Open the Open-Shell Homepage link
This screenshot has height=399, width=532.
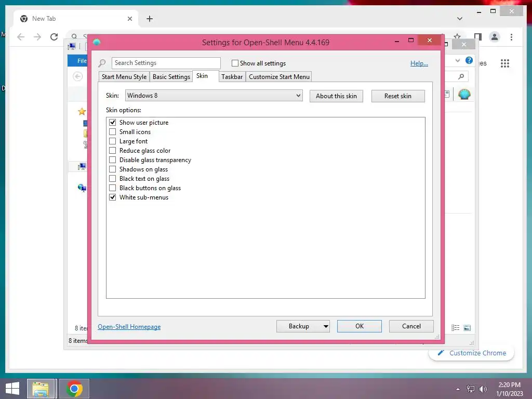coord(129,327)
